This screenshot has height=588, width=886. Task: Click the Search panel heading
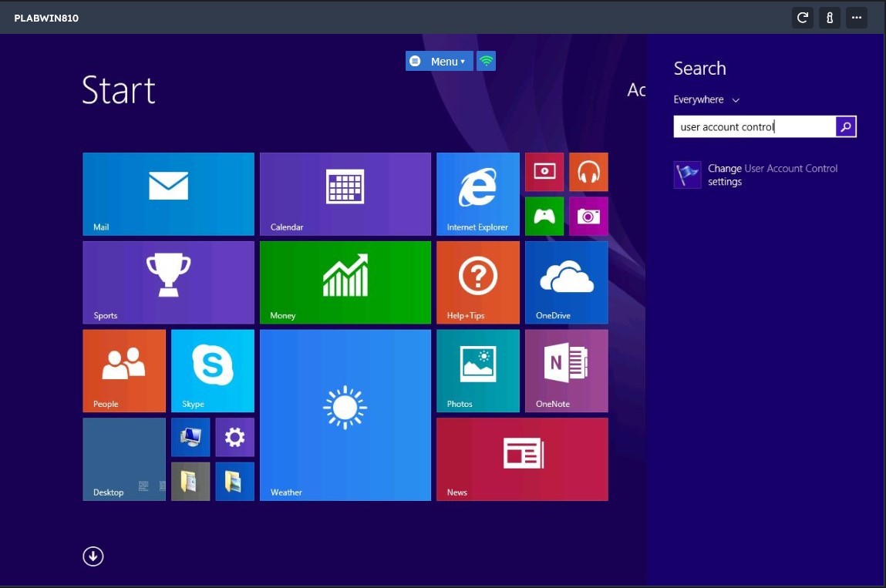[x=699, y=69]
